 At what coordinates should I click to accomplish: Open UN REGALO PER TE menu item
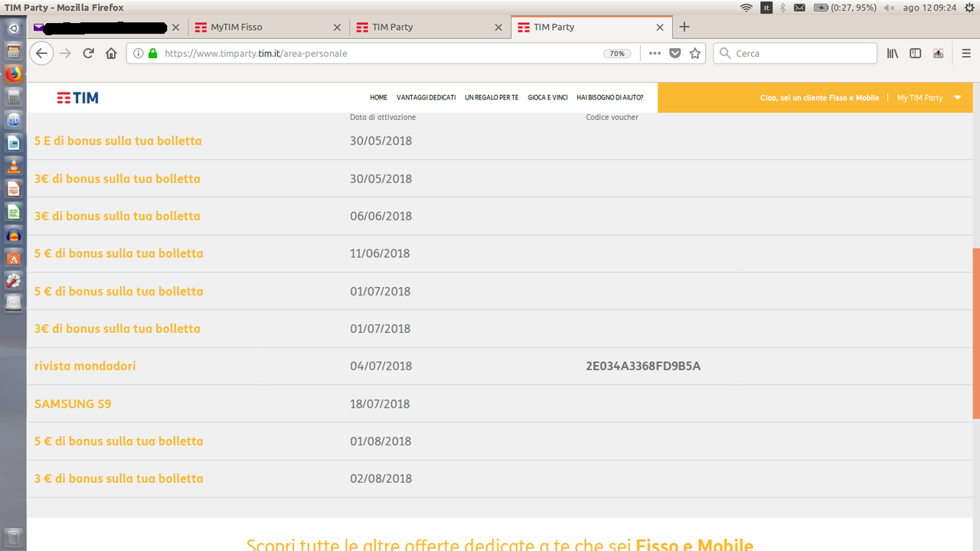pyautogui.click(x=492, y=98)
